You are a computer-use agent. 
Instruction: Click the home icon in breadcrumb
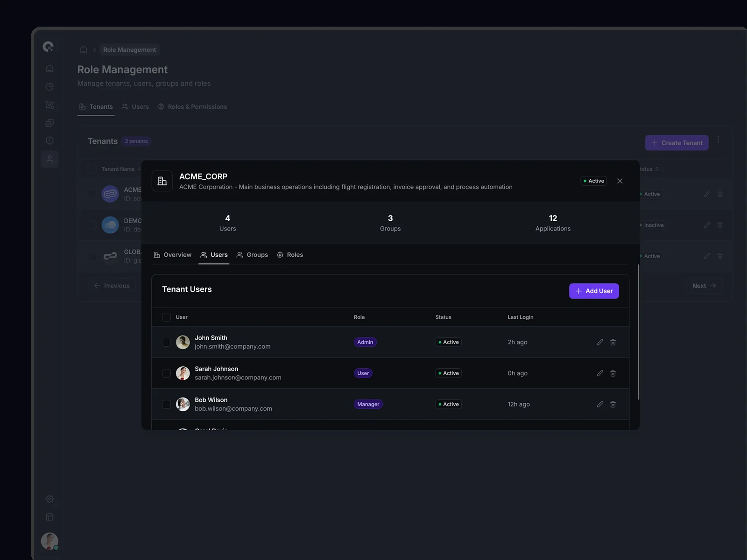pos(84,49)
